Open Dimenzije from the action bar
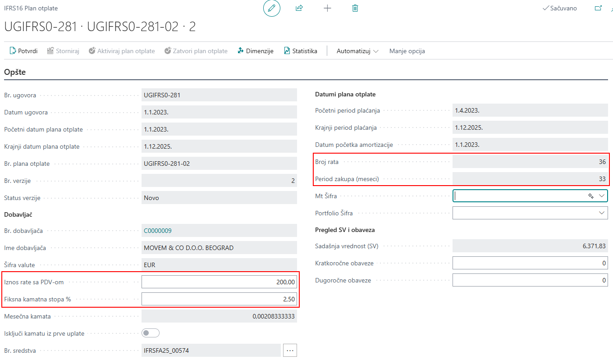This screenshot has width=613, height=364. pos(256,51)
